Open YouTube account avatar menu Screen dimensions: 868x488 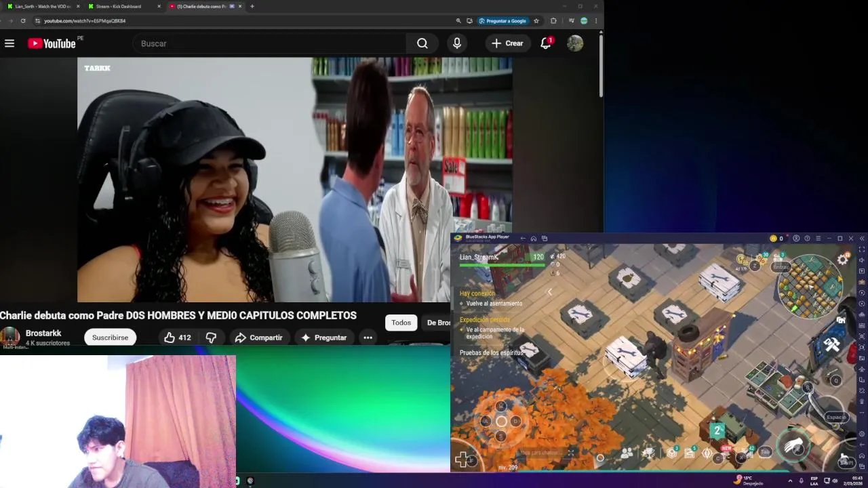coord(575,43)
